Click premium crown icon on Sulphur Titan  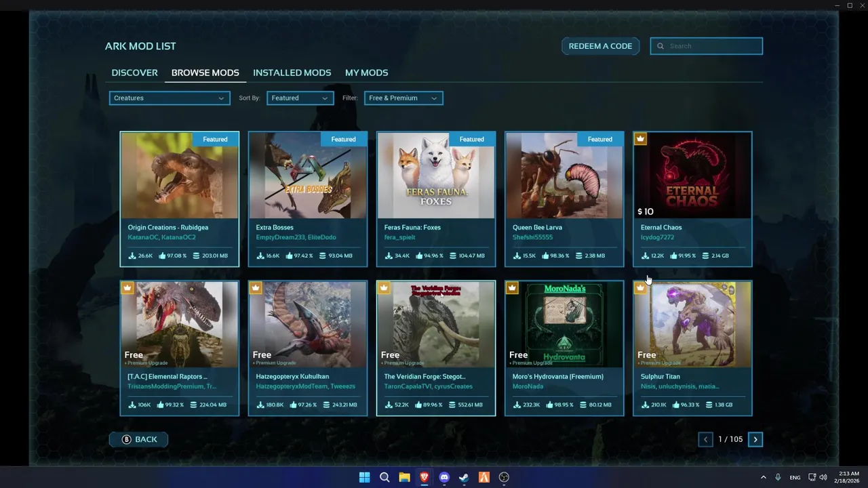point(640,288)
